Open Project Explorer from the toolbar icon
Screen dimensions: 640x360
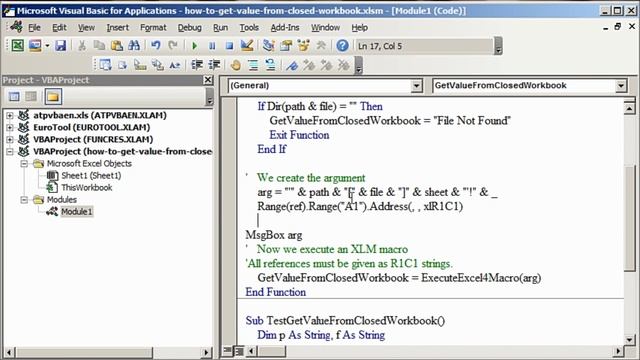click(269, 45)
